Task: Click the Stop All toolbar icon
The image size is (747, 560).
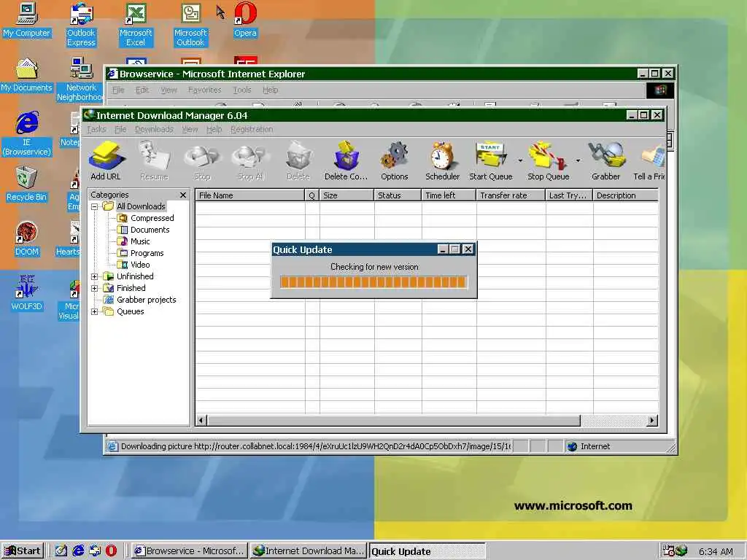Action: pyautogui.click(x=251, y=160)
